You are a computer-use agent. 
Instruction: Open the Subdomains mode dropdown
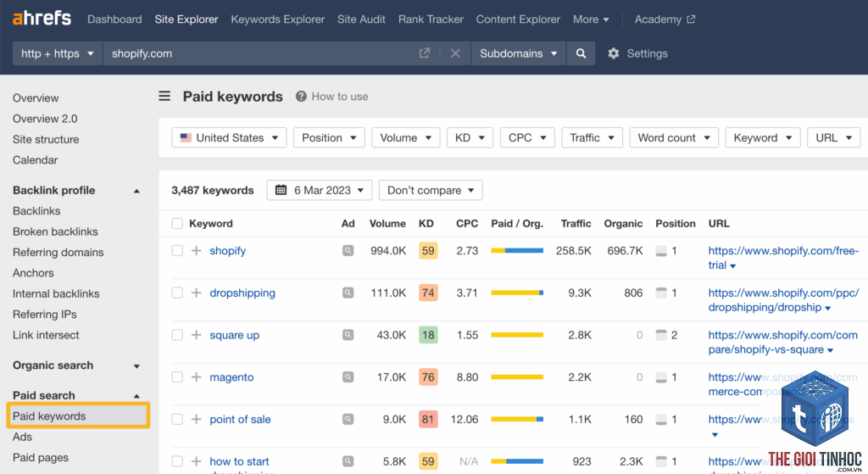click(518, 53)
